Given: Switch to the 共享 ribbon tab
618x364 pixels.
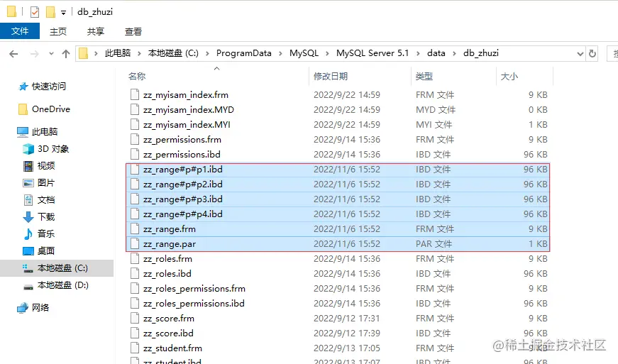Looking at the screenshot, I should click(96, 31).
